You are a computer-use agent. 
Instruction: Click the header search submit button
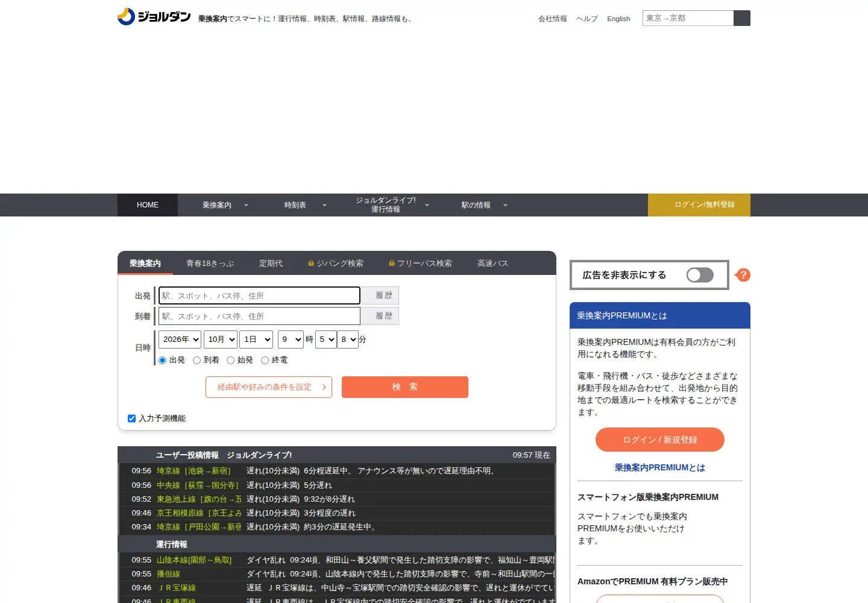pyautogui.click(x=742, y=18)
